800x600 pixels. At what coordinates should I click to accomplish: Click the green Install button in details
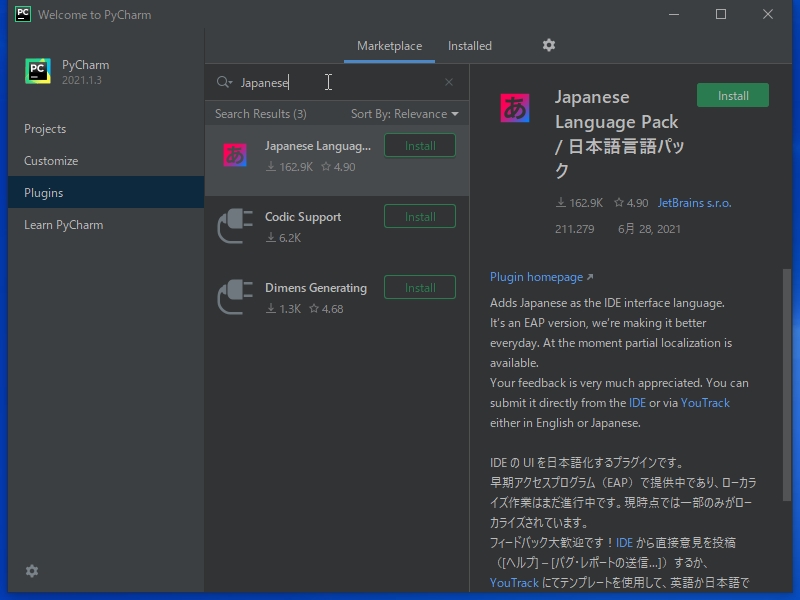[733, 95]
